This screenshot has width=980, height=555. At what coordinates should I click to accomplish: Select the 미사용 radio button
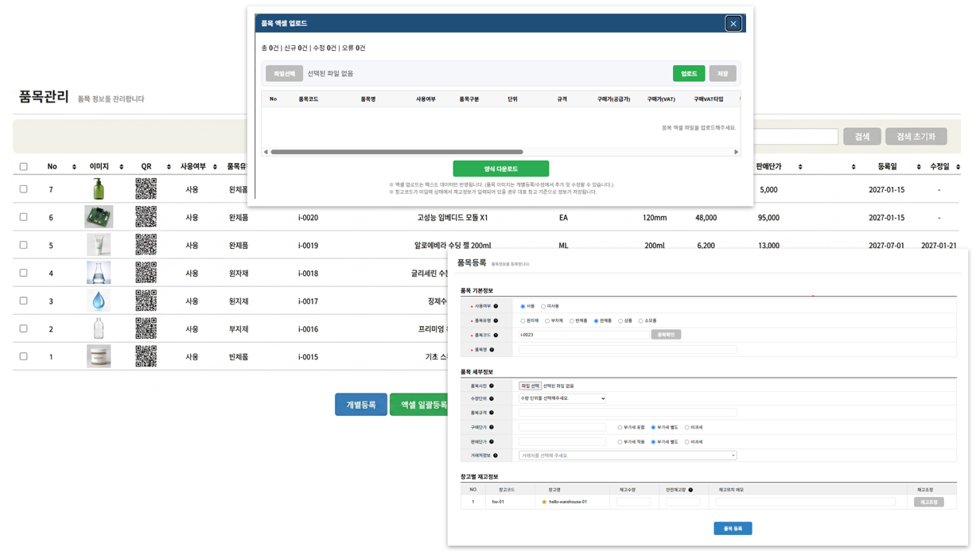[543, 306]
